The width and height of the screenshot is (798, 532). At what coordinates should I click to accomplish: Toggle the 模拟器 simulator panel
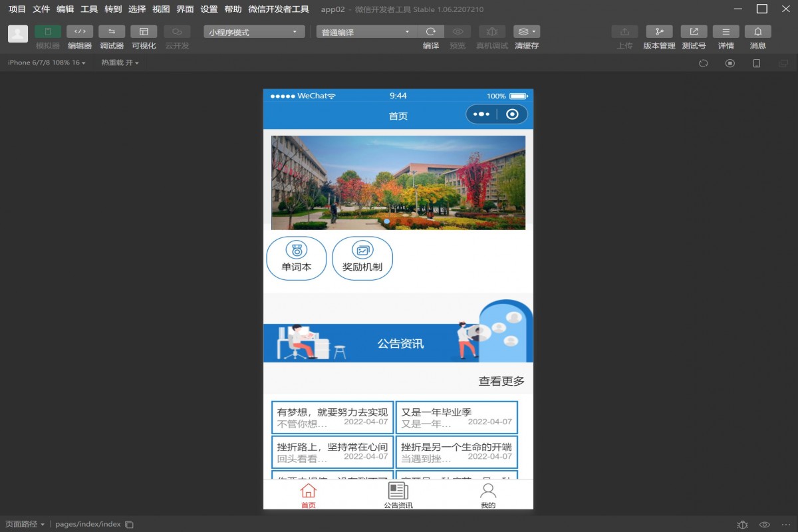pyautogui.click(x=48, y=32)
